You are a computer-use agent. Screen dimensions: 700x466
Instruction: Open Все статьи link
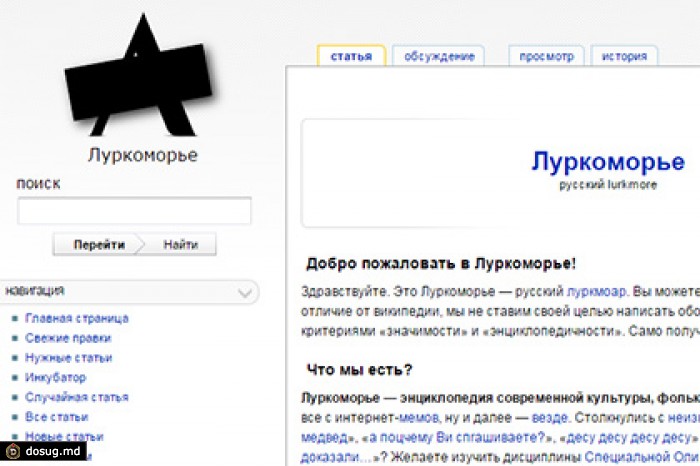pos(57,416)
